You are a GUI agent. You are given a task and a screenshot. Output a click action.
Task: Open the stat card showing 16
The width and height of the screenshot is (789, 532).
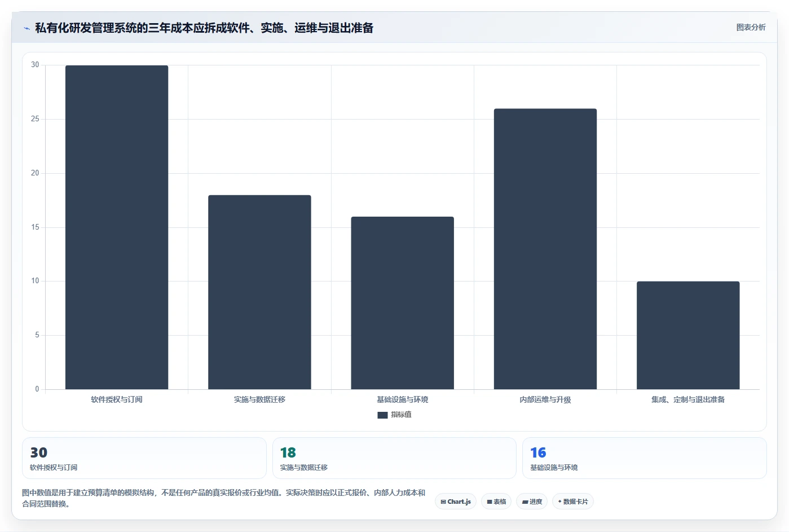click(x=645, y=458)
